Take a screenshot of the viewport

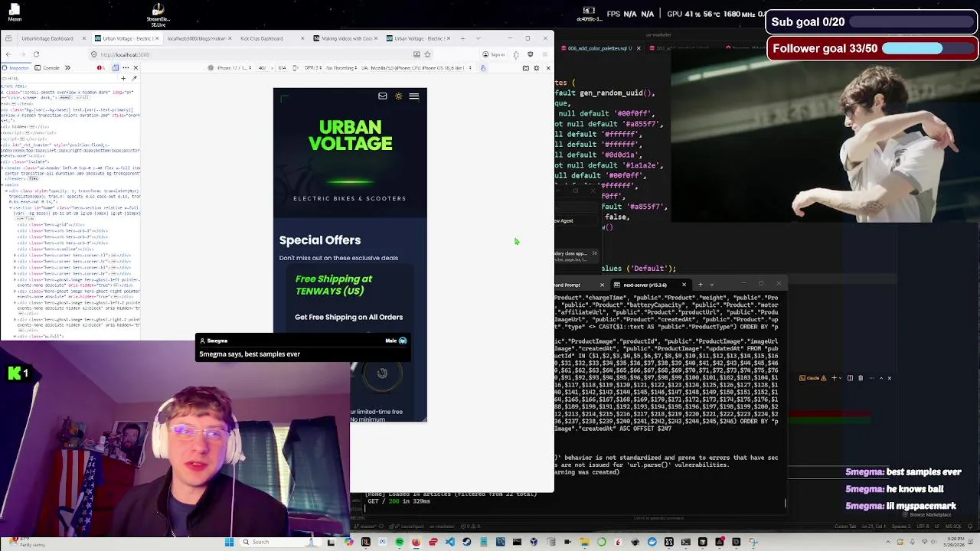pyautogui.click(x=526, y=67)
